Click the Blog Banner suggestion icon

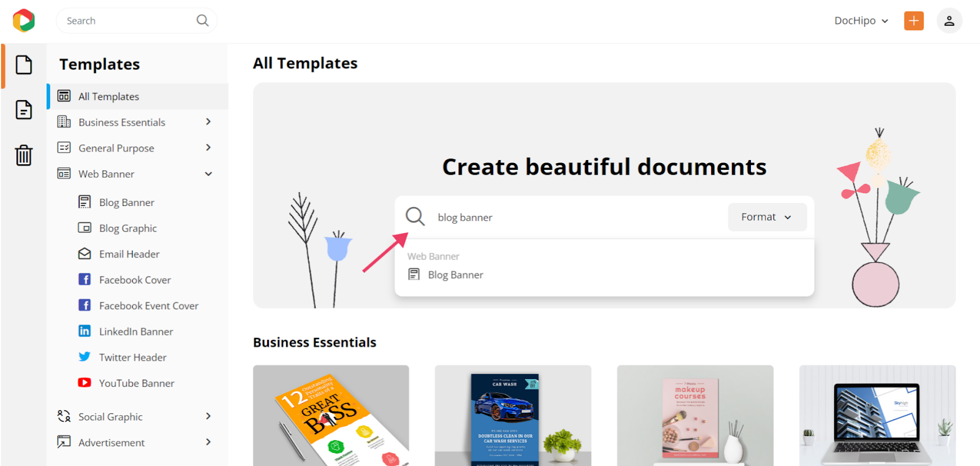pos(414,275)
